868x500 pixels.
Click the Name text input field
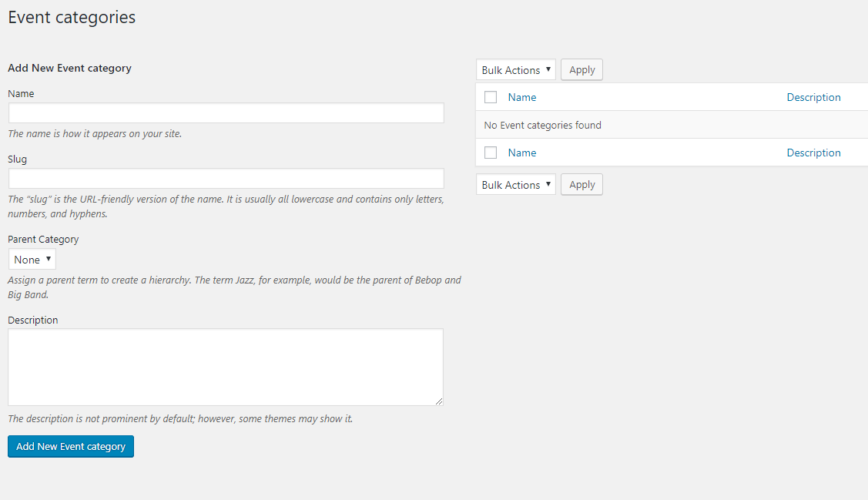(x=226, y=113)
